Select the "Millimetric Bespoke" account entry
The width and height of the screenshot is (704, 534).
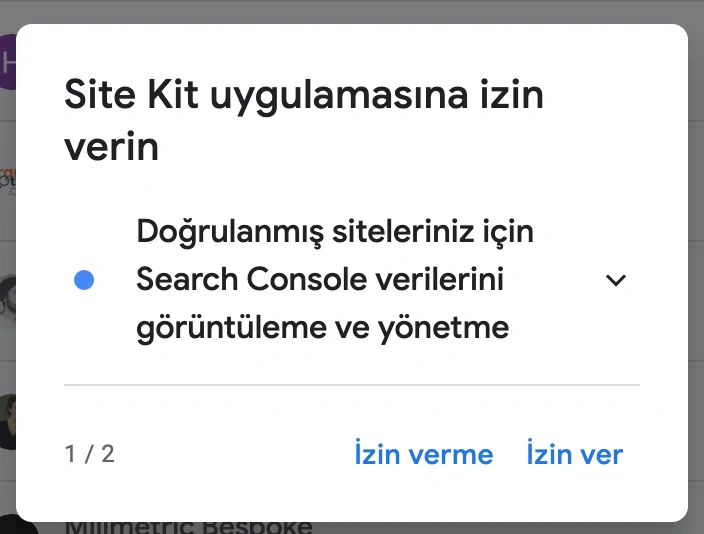pos(190,527)
